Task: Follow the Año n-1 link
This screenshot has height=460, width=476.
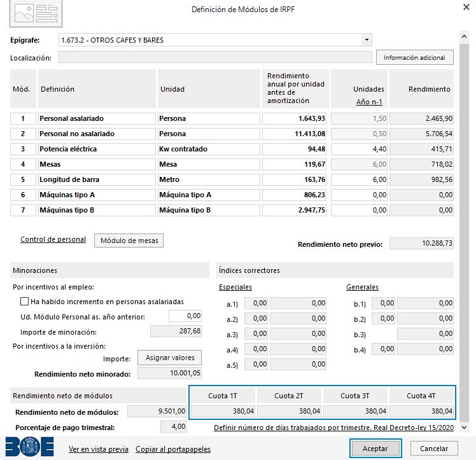Action: (x=369, y=102)
